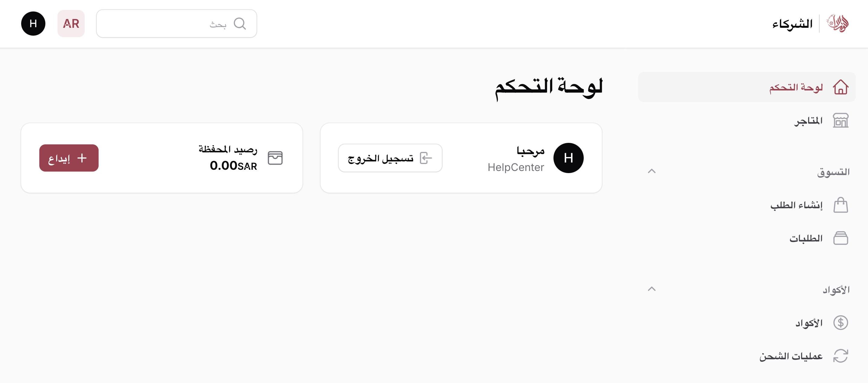The width and height of the screenshot is (868, 383).
Task: Click the refresh arrows icon for عمليات الشحن
Action: click(x=840, y=356)
